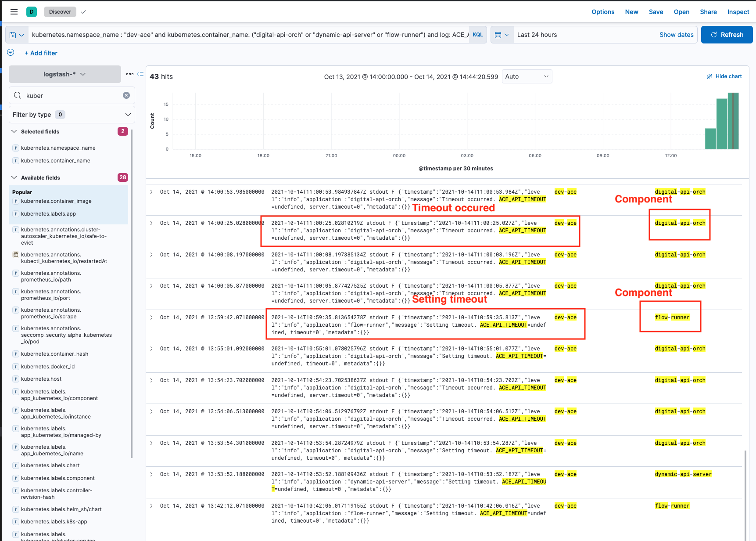Toggle the KQL query language setting

coord(478,34)
